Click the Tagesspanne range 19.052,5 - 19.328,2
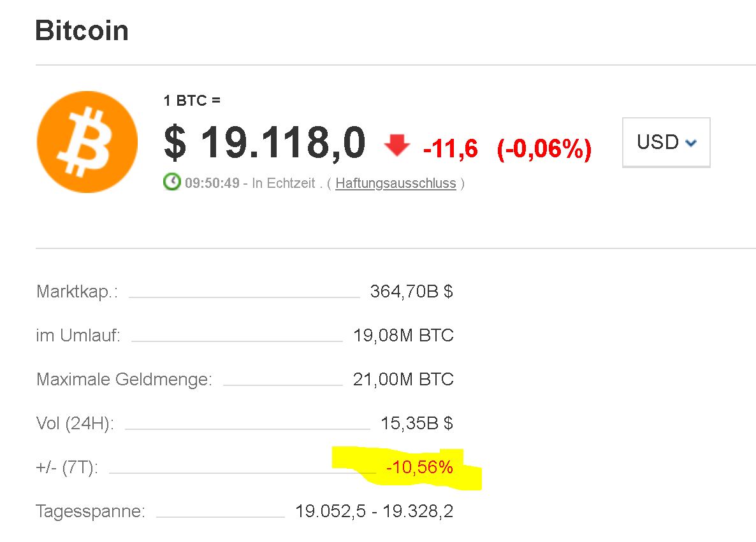The width and height of the screenshot is (756, 542). click(x=374, y=511)
